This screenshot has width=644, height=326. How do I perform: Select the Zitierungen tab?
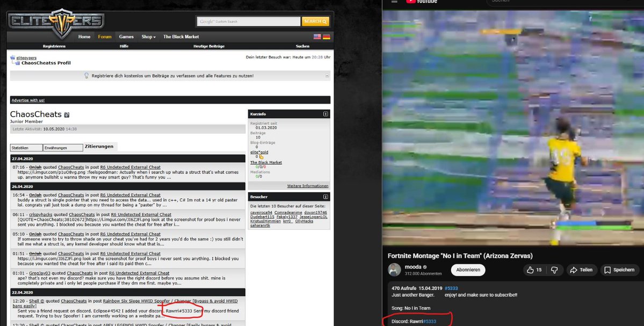(x=99, y=147)
